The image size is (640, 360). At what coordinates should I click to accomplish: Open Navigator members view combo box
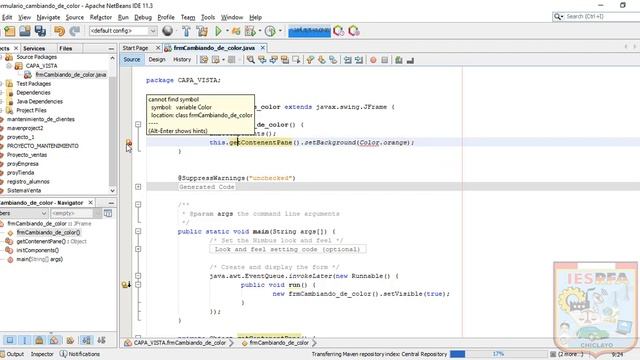tap(24, 213)
